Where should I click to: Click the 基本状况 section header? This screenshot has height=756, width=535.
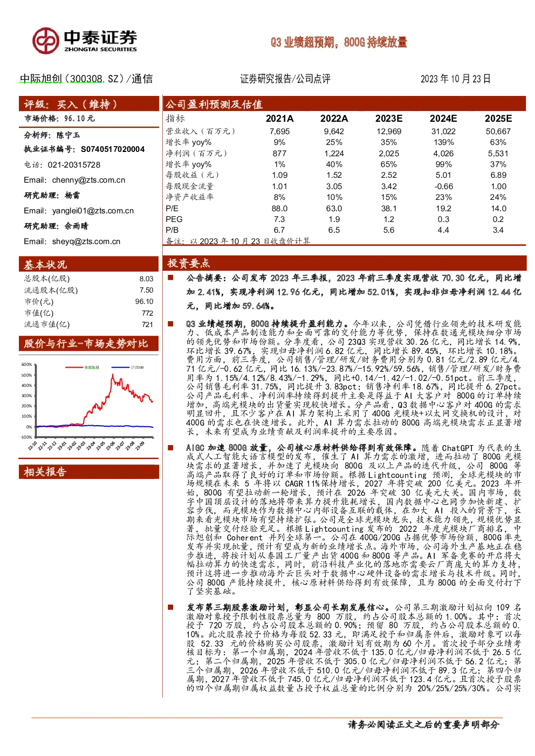(88, 264)
